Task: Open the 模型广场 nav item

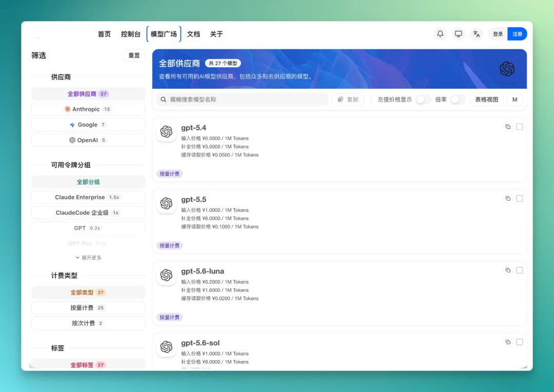Action: [164, 34]
